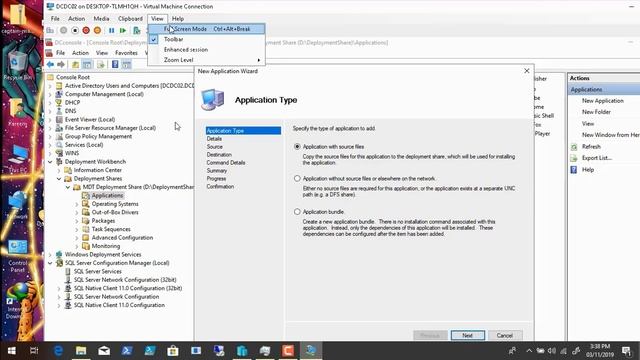The width and height of the screenshot is (640, 360).
Task: Open the Media menu of VM Connection
Action: 101,19
